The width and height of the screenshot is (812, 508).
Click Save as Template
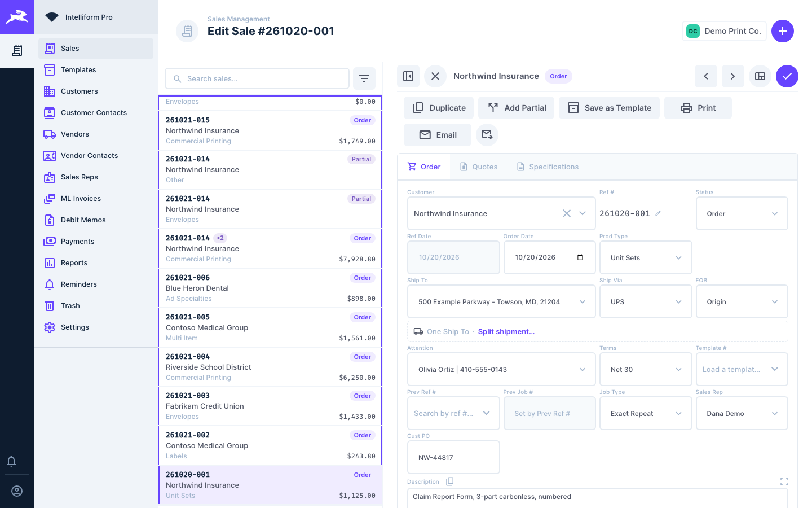pos(609,108)
